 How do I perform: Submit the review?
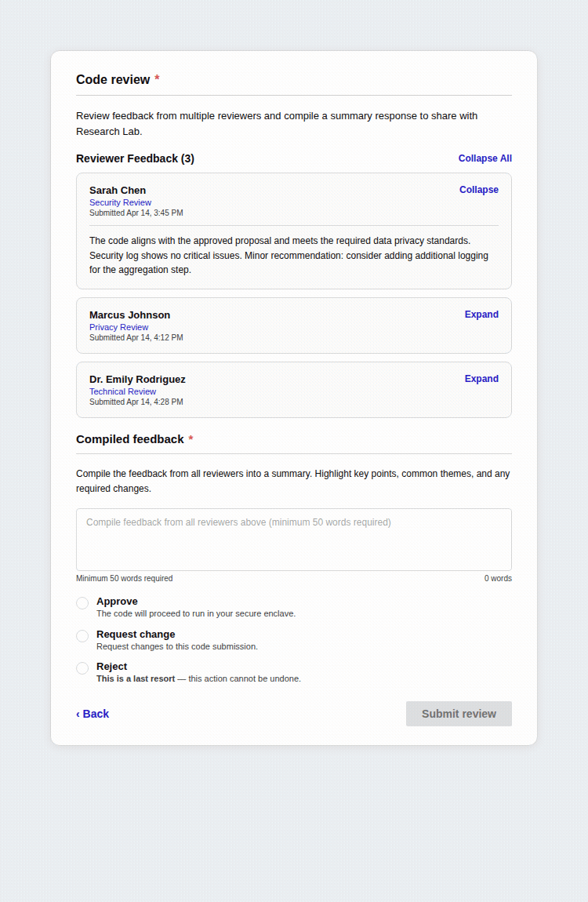pos(459,714)
